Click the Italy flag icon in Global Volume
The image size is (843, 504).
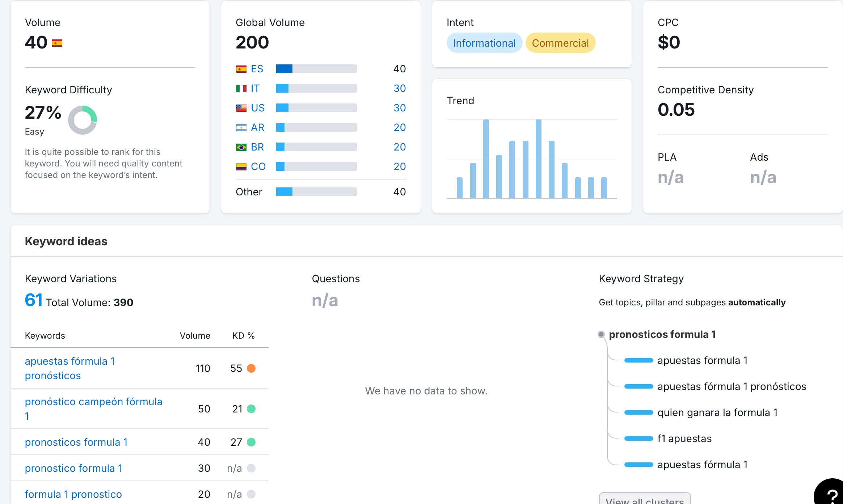click(x=241, y=89)
